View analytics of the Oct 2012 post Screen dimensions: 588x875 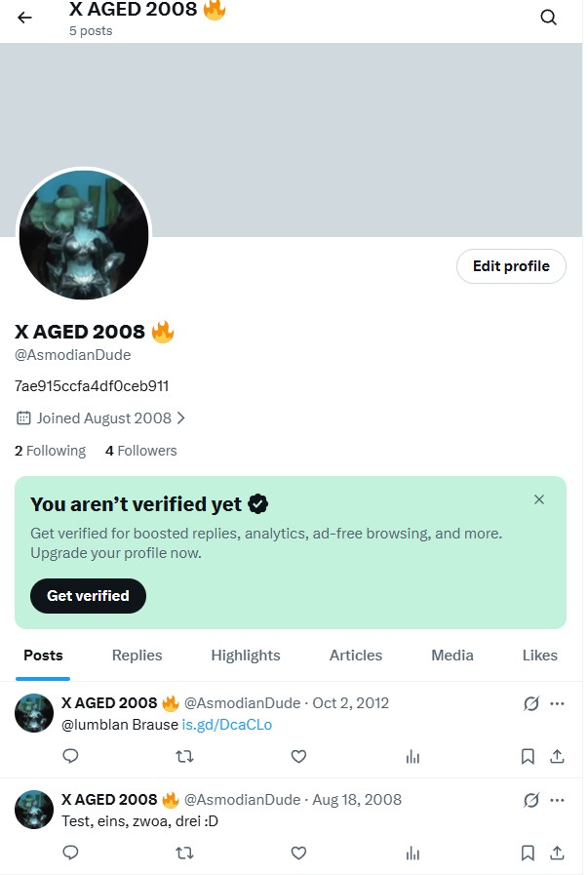coord(412,756)
